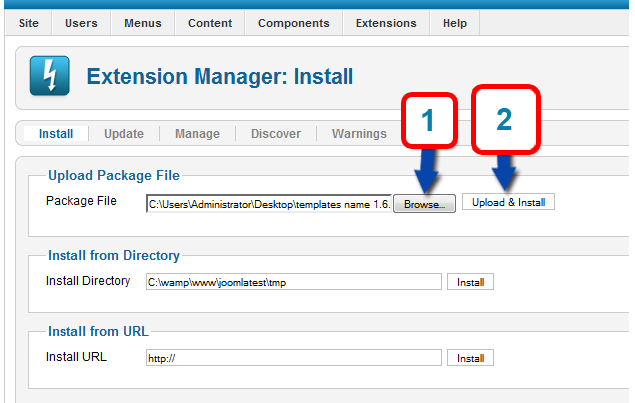The image size is (635, 403).
Task: Focus the Install Directory text field
Action: pos(293,282)
